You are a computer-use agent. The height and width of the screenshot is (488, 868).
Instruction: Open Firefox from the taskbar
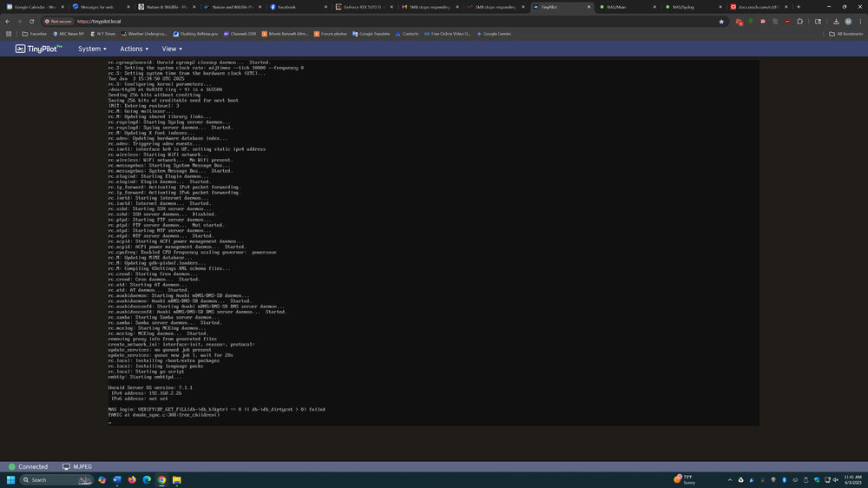tap(132, 479)
